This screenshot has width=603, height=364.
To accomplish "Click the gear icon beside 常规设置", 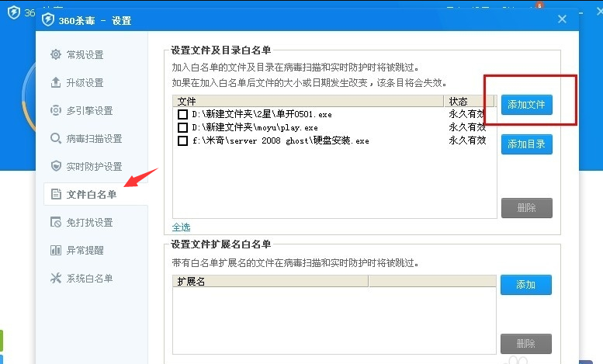I will pyautogui.click(x=56, y=54).
